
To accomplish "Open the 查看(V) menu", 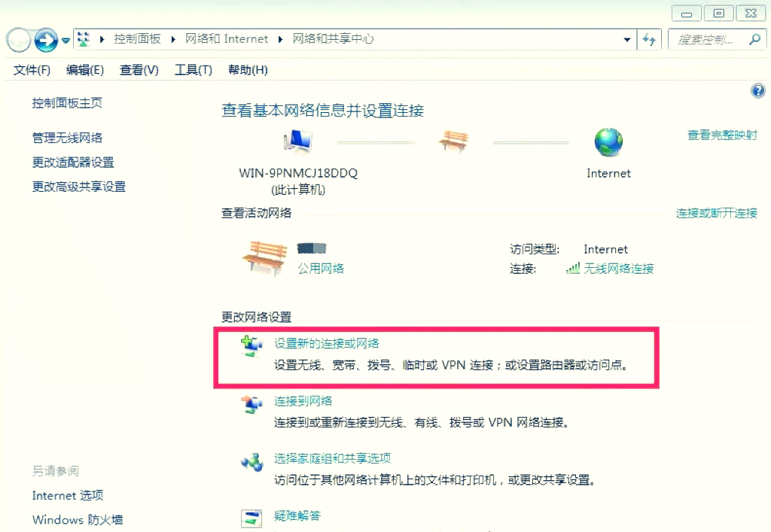I will pos(139,70).
